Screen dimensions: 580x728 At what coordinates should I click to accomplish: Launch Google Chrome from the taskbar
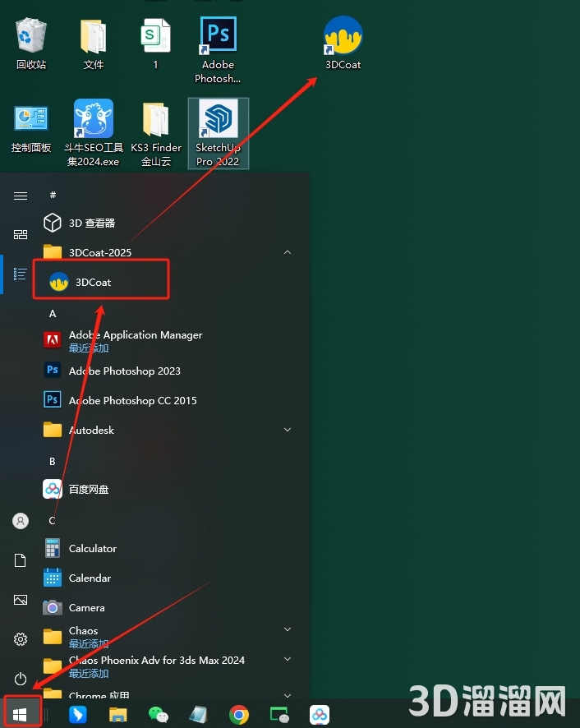coord(239,715)
